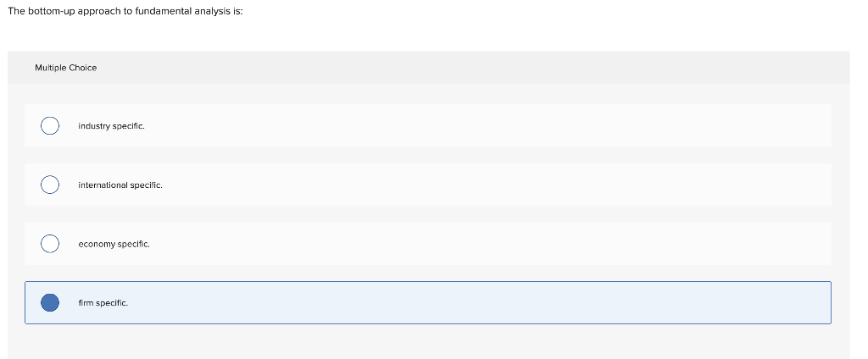Click the 'international specific.' answer text
The height and width of the screenshot is (359, 868).
tap(120, 185)
